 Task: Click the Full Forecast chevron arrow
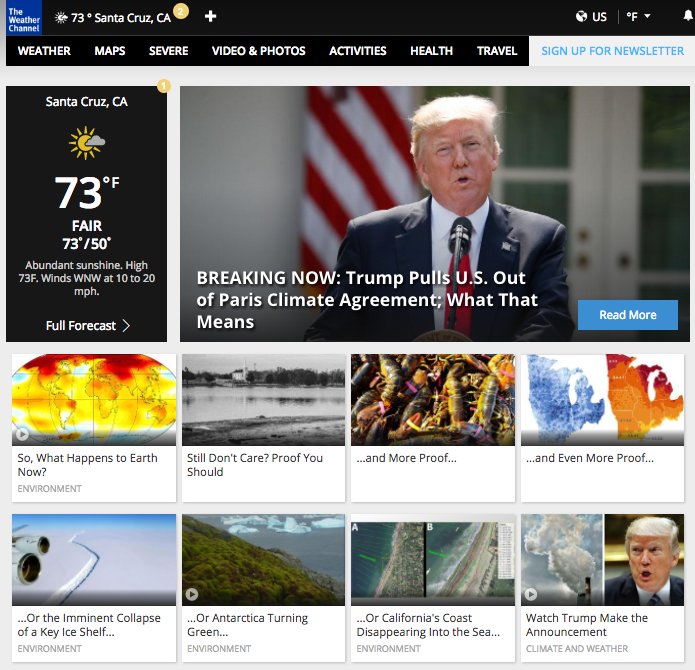[x=126, y=326]
